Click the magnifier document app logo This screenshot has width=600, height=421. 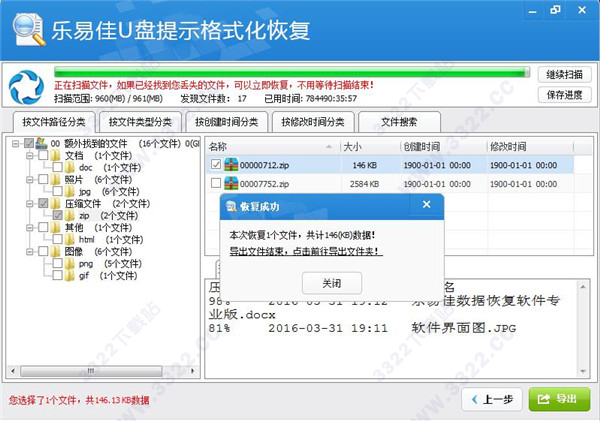[x=29, y=30]
